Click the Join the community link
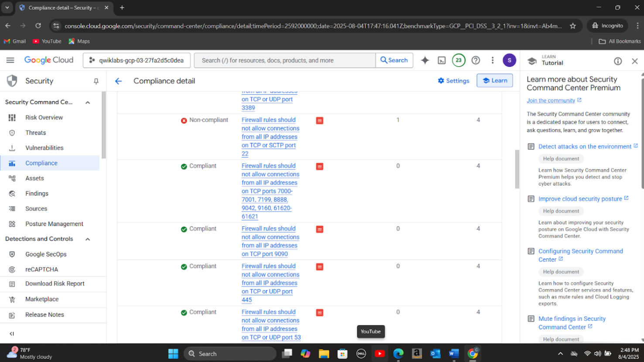This screenshot has height=362, width=644. pyautogui.click(x=551, y=100)
